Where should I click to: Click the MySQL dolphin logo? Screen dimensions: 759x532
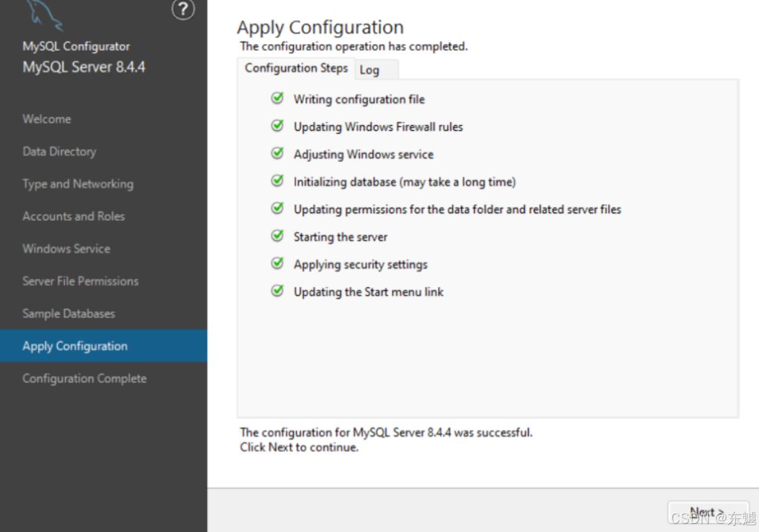point(44,14)
